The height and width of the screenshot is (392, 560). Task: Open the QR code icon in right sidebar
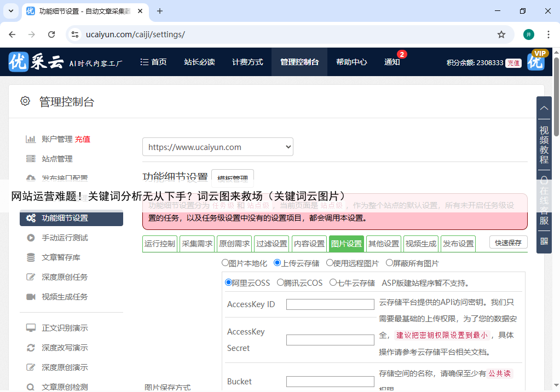tap(544, 241)
